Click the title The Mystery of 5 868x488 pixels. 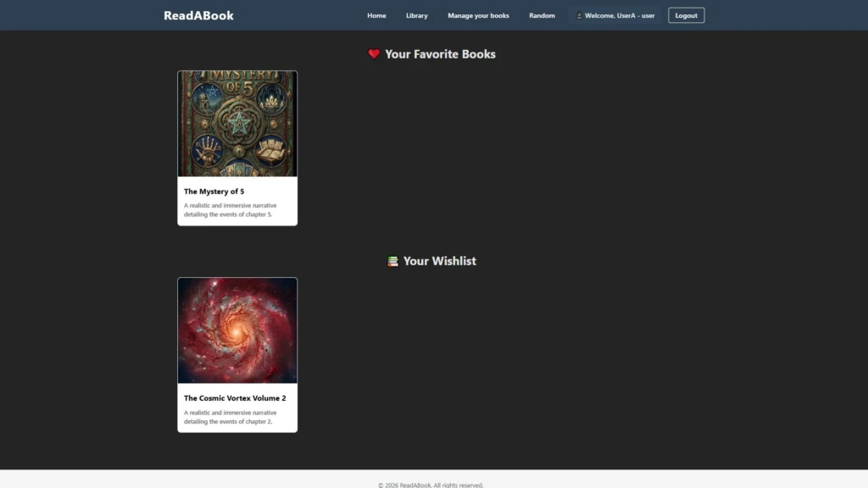[x=214, y=191]
